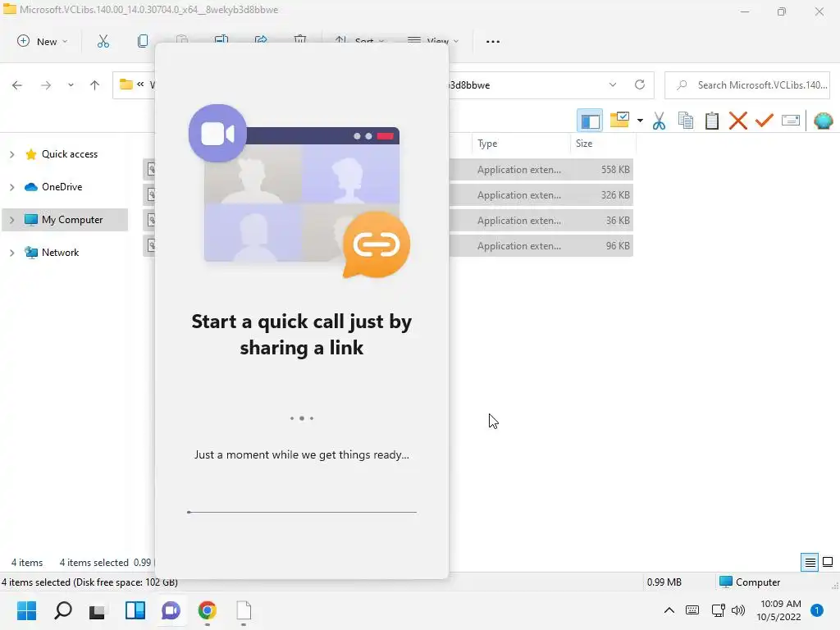Click the Teams heading 'Start a quick call'
Screen dimensions: 840x630
tap(302, 335)
